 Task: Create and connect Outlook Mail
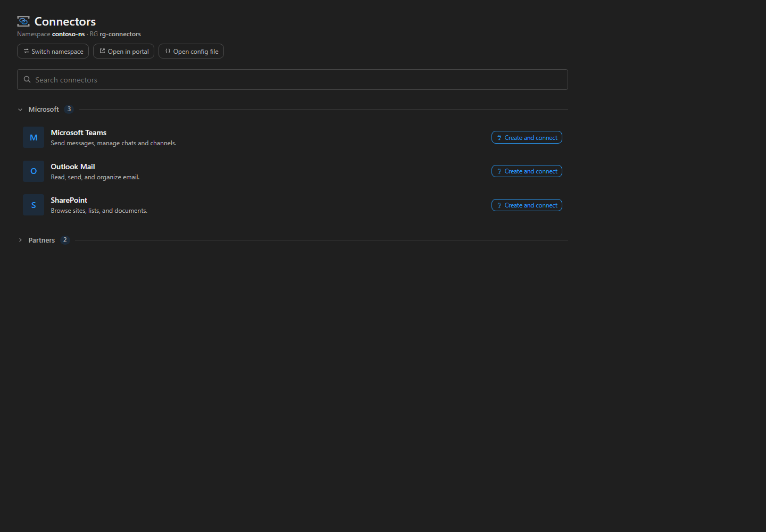point(527,171)
